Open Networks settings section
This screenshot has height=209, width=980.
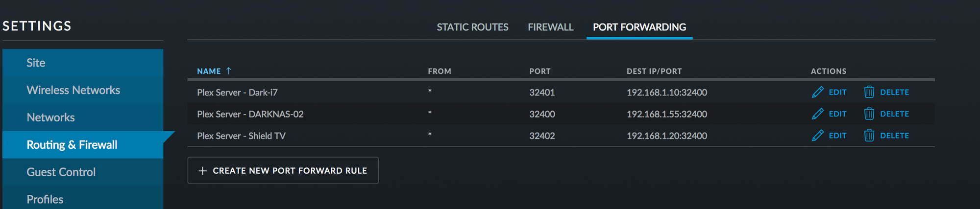50,117
